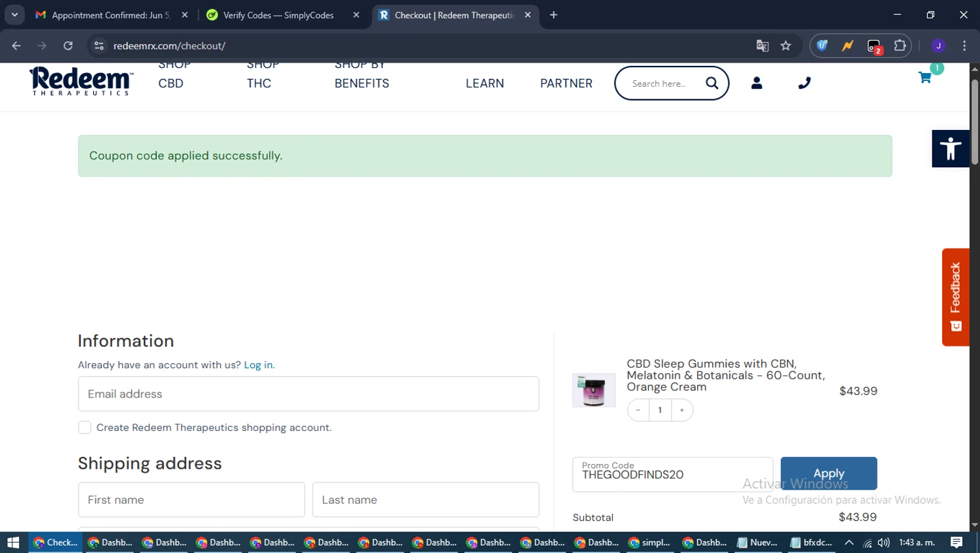
Task: Click the product quantity value field
Action: pyautogui.click(x=660, y=410)
